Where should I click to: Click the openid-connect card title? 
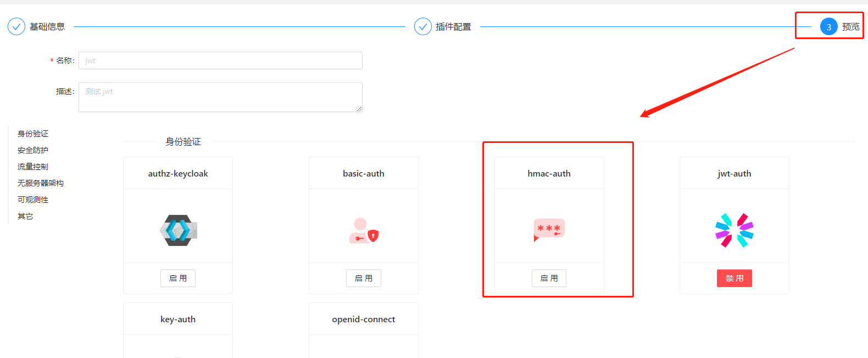pyautogui.click(x=364, y=320)
